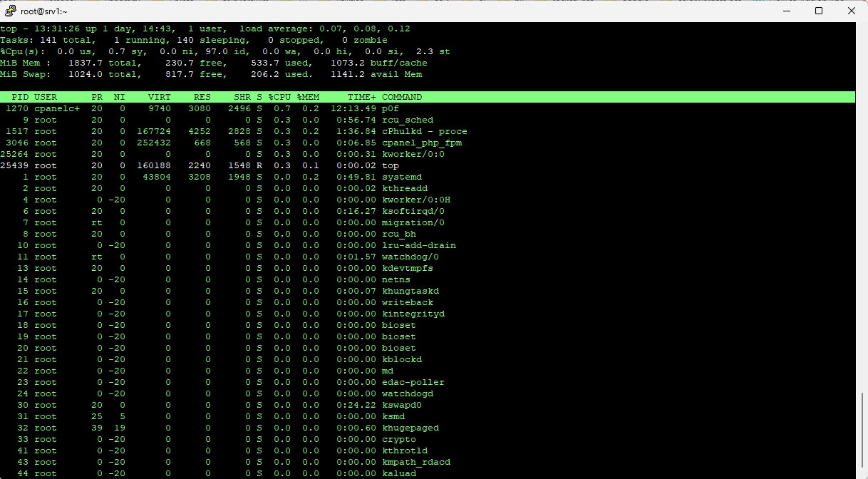The width and height of the screenshot is (868, 479).
Task: Select the edac-poller command text
Action: (x=413, y=382)
